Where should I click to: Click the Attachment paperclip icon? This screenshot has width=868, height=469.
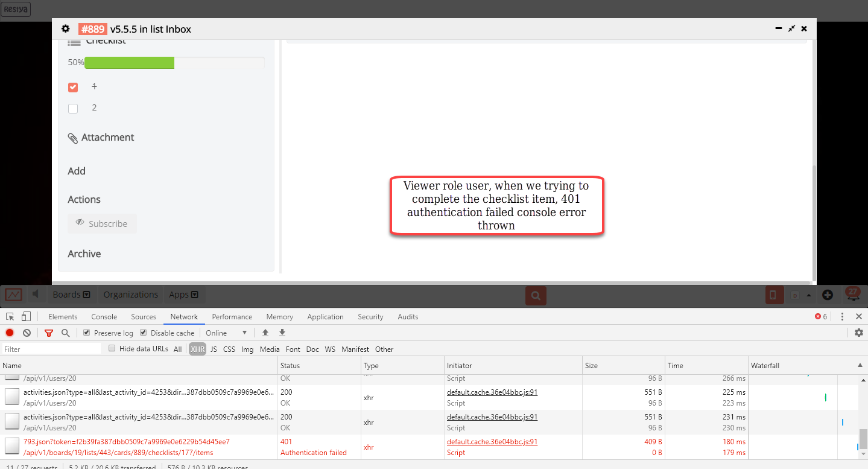[72, 137]
